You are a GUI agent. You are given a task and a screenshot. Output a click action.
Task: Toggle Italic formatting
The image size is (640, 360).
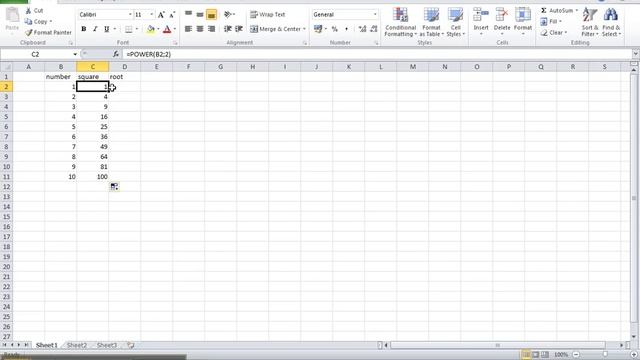point(95,29)
